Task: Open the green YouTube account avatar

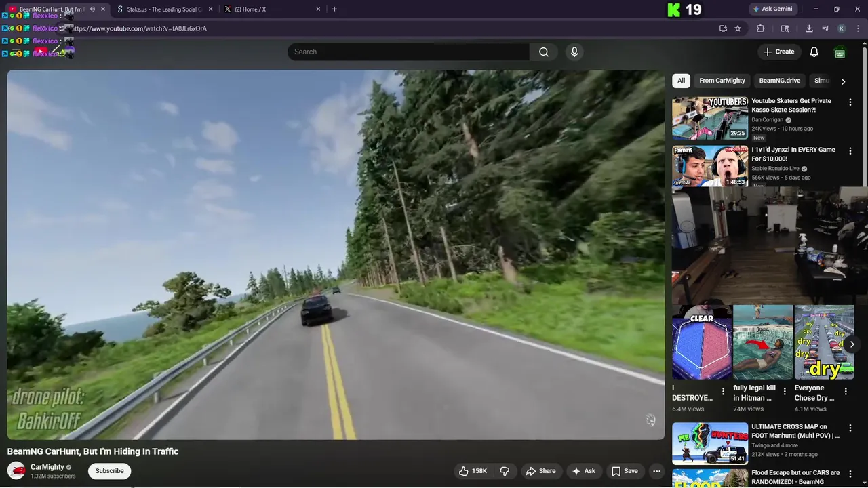Action: click(840, 52)
